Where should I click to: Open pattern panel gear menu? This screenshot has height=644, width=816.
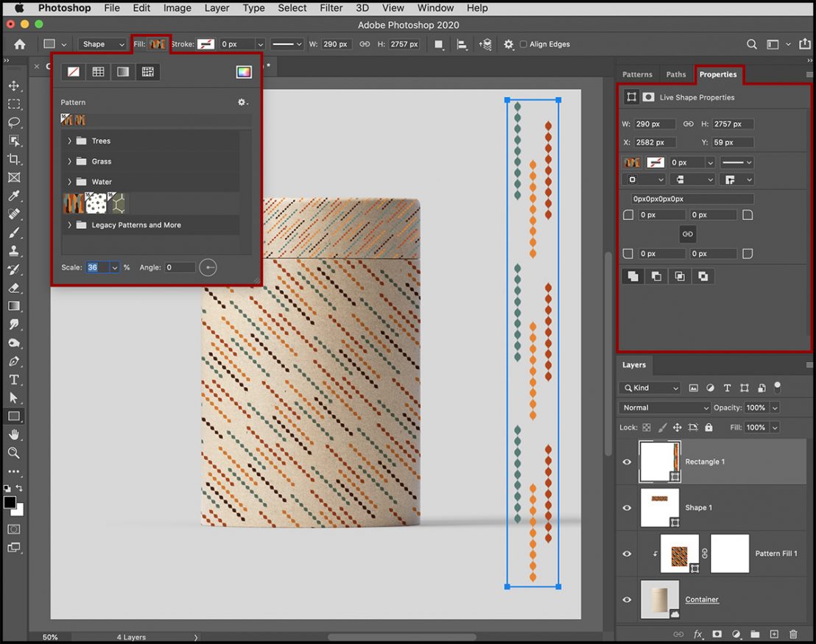click(242, 102)
